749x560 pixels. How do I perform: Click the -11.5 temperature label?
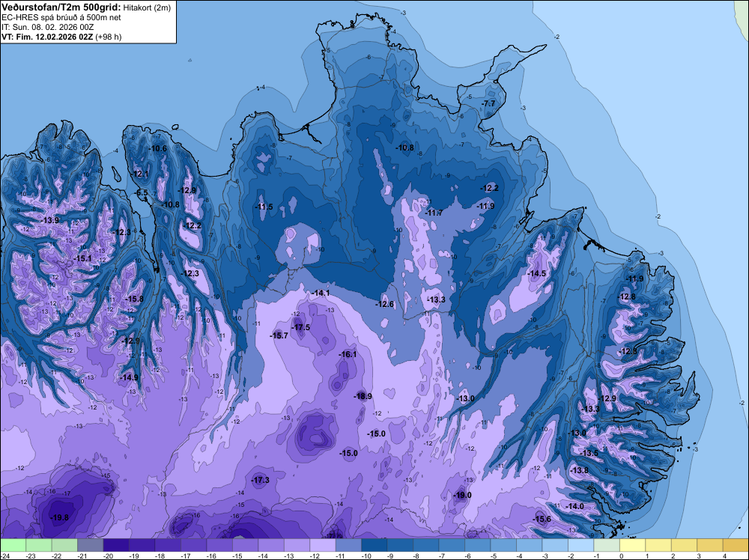pos(264,207)
